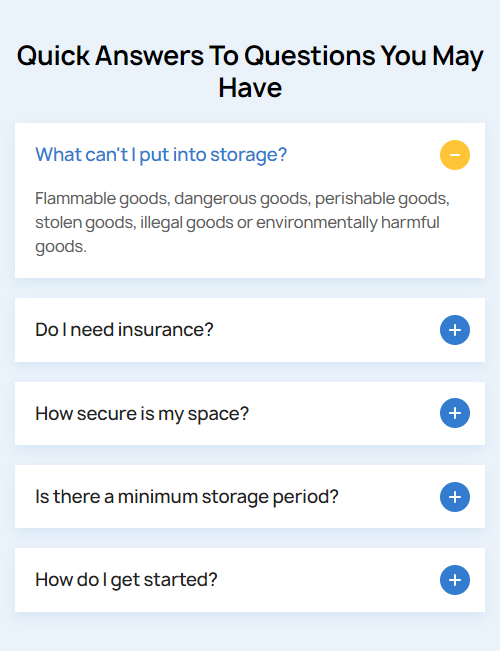
Task: Click plus icon beside How do I get started
Action: (x=455, y=580)
